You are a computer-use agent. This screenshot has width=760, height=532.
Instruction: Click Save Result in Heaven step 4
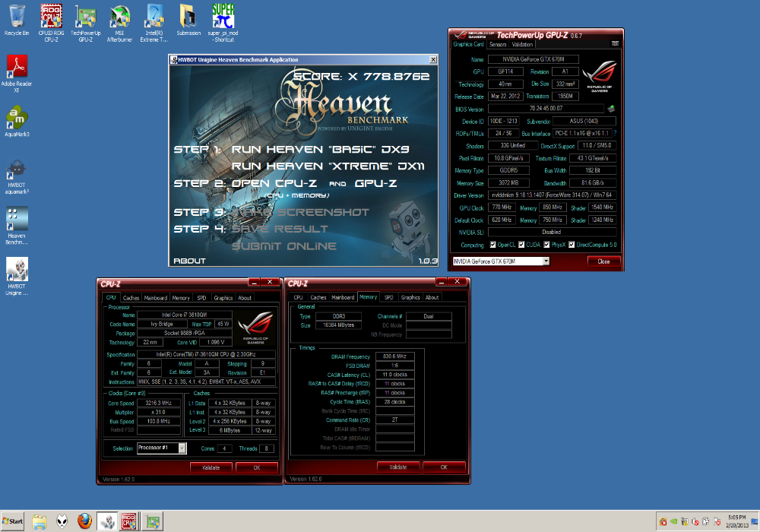[280, 229]
